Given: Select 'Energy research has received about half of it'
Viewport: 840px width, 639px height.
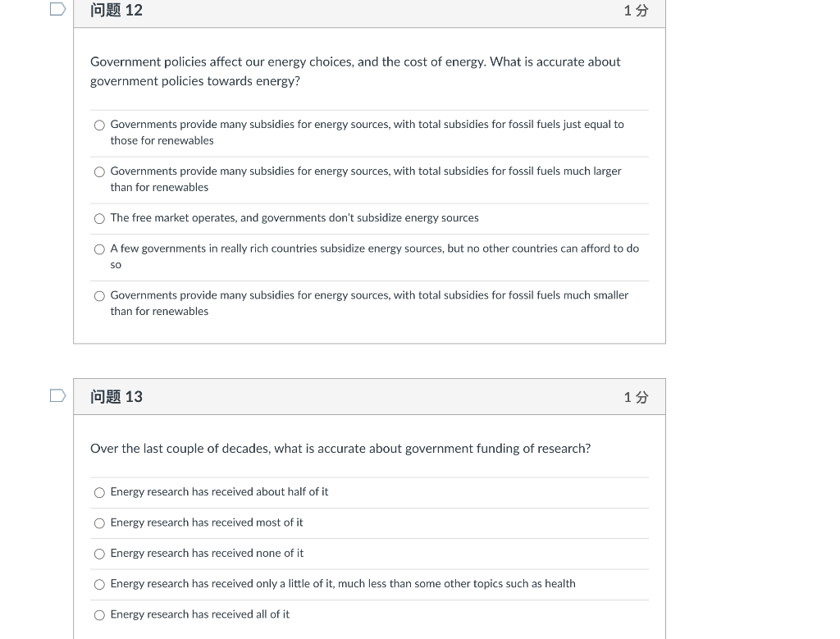Looking at the screenshot, I should [99, 492].
